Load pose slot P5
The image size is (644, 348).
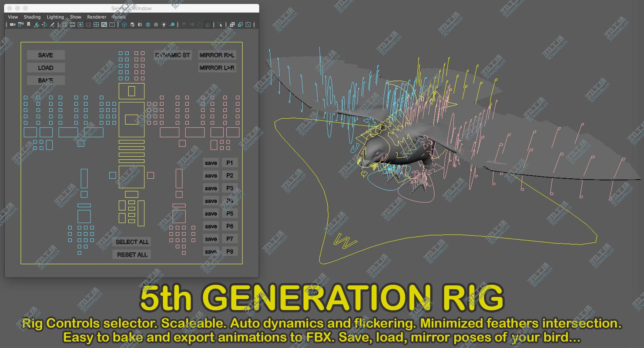tap(230, 213)
